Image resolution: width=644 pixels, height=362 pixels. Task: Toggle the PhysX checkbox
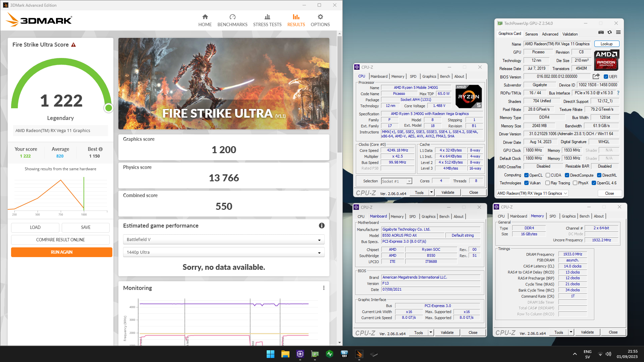click(575, 183)
